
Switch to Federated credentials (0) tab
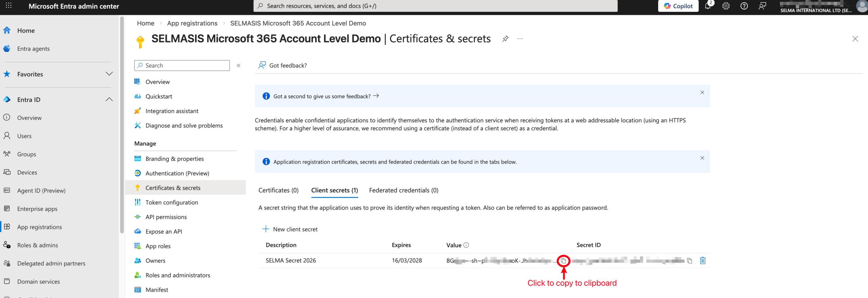403,191
